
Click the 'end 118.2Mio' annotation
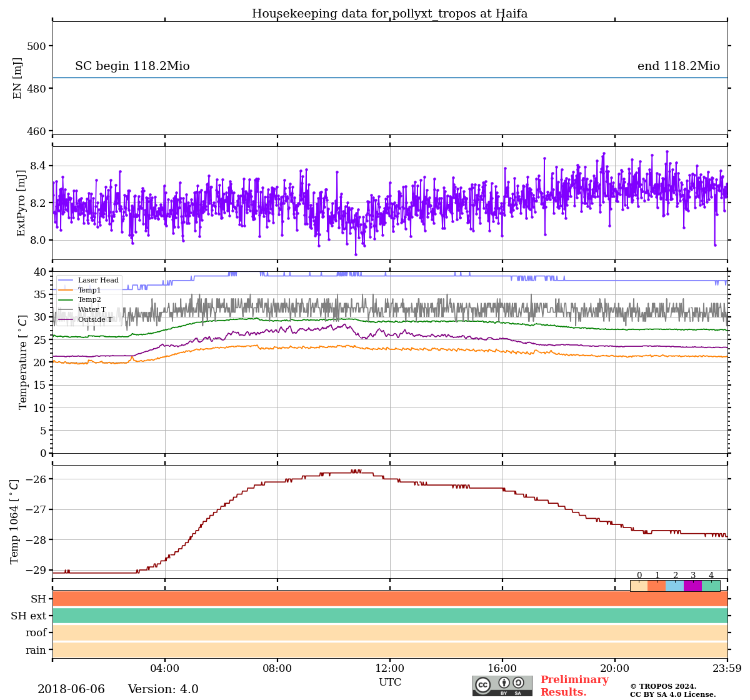[x=679, y=66]
